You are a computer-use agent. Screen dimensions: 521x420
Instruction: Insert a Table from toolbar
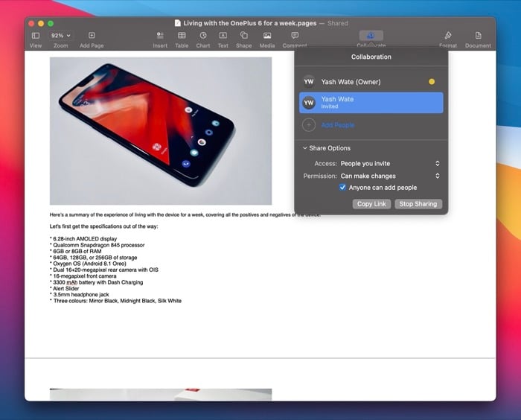click(182, 36)
